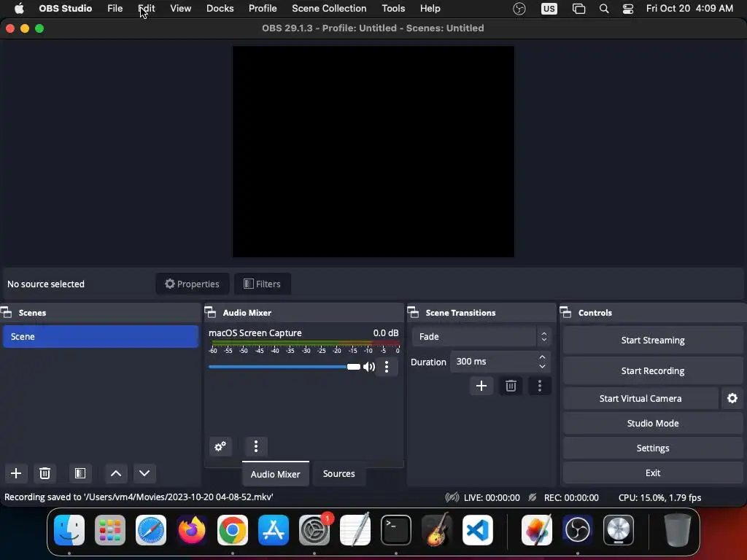This screenshot has height=560, width=747.
Task: Mute macOS Screen Capture speaker icon
Action: [x=368, y=367]
